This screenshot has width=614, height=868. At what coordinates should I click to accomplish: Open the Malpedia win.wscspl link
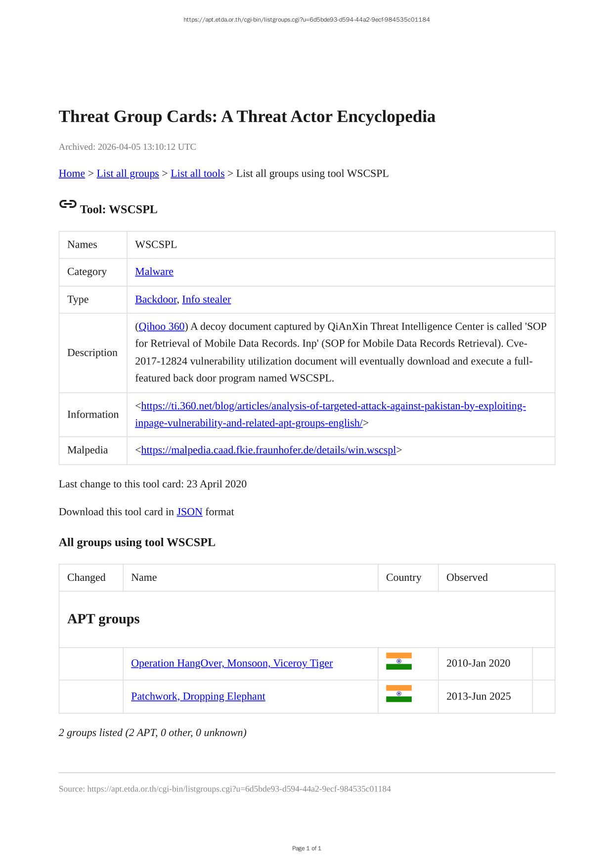pyautogui.click(x=268, y=450)
